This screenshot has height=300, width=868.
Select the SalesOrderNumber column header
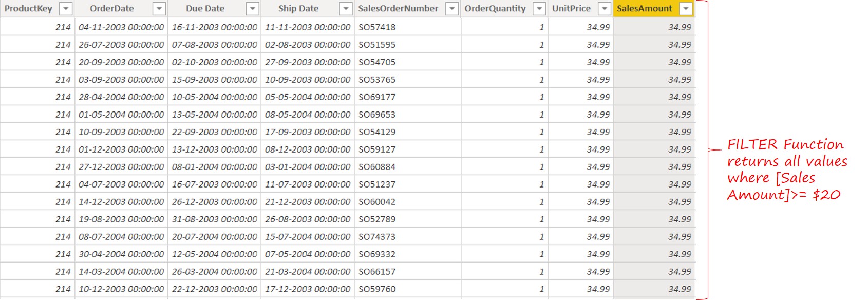pos(407,9)
